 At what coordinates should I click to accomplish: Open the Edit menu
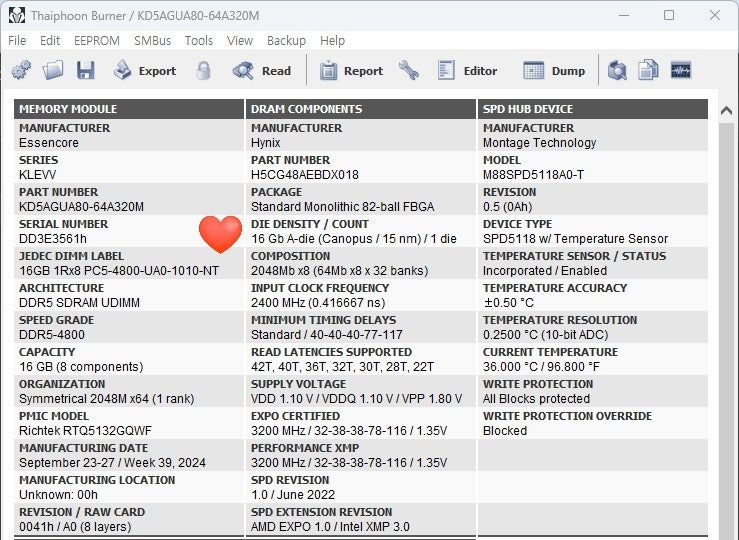50,41
